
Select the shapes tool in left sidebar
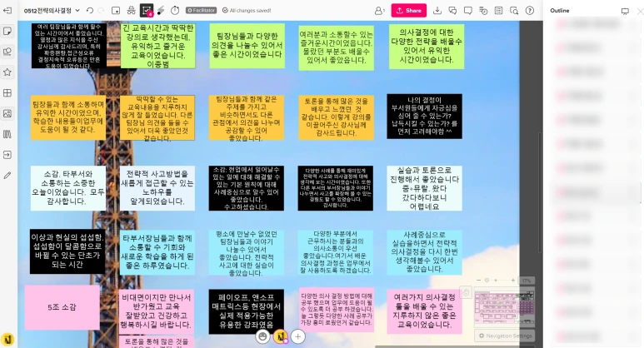coord(7,52)
